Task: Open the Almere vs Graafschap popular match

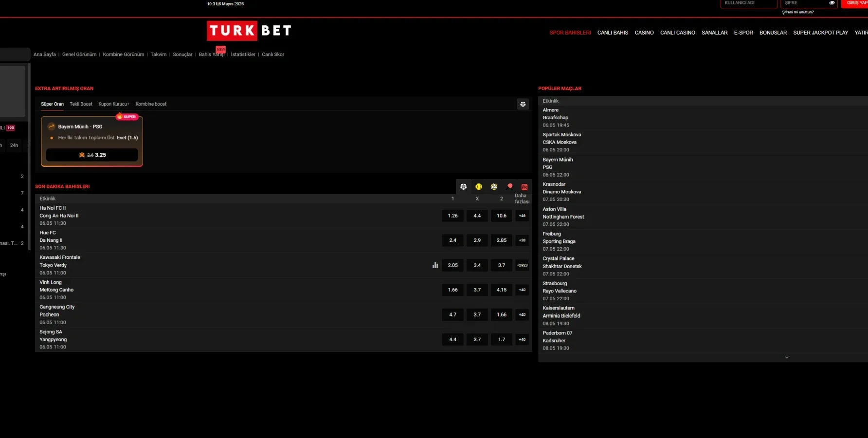Action: tap(703, 118)
